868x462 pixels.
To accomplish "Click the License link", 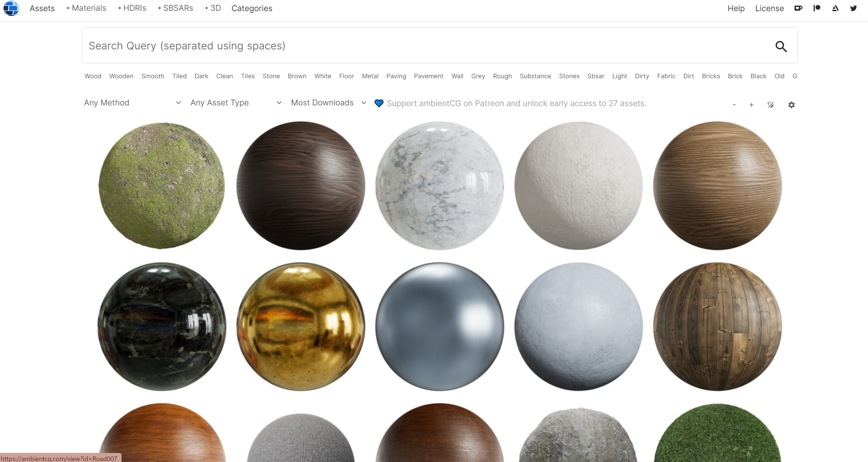I will click(x=769, y=8).
